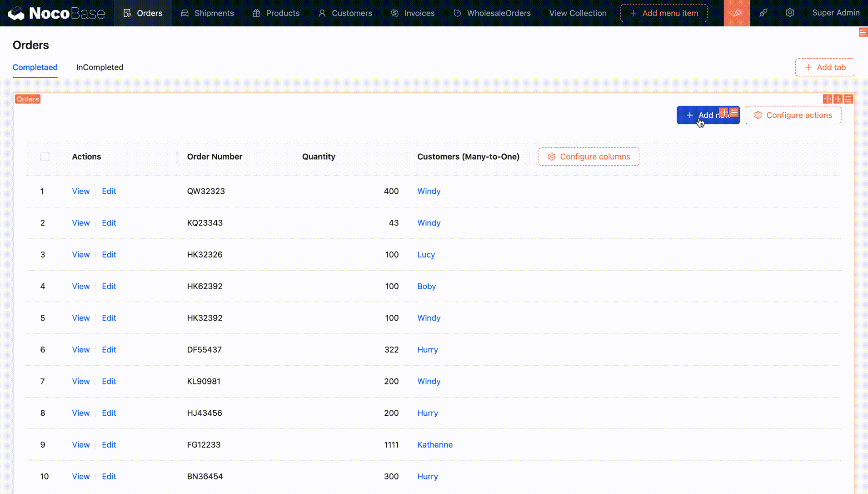This screenshot has height=494, width=868.
Task: Open the Configure columns dropdown
Action: coord(589,157)
